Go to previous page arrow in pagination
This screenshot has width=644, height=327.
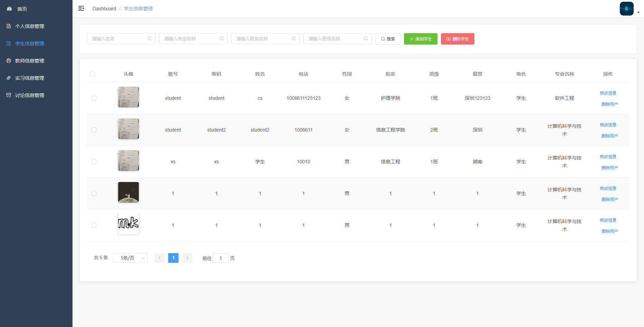(160, 258)
